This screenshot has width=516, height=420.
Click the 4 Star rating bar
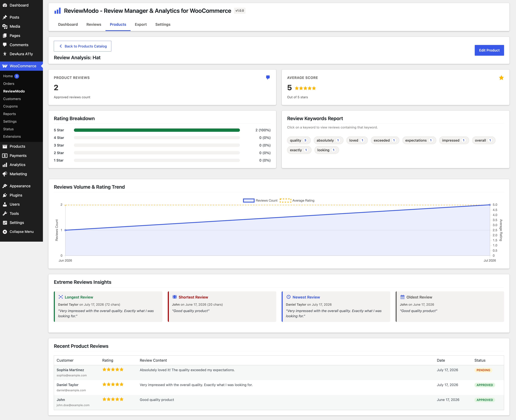tap(157, 138)
